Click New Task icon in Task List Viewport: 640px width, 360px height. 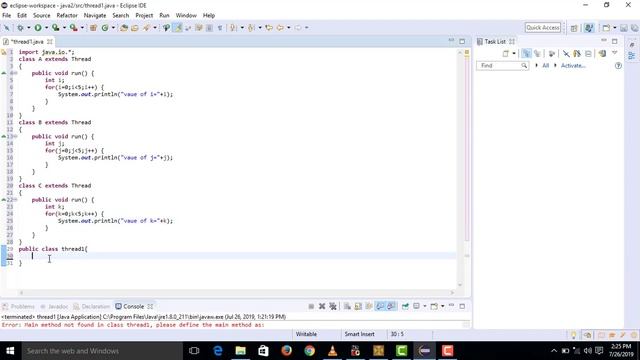[x=506, y=53]
